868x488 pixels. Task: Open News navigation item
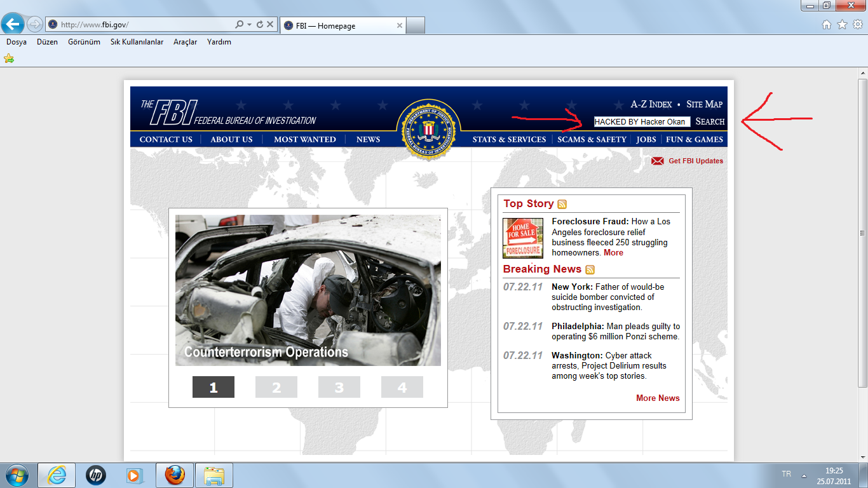pyautogui.click(x=368, y=139)
